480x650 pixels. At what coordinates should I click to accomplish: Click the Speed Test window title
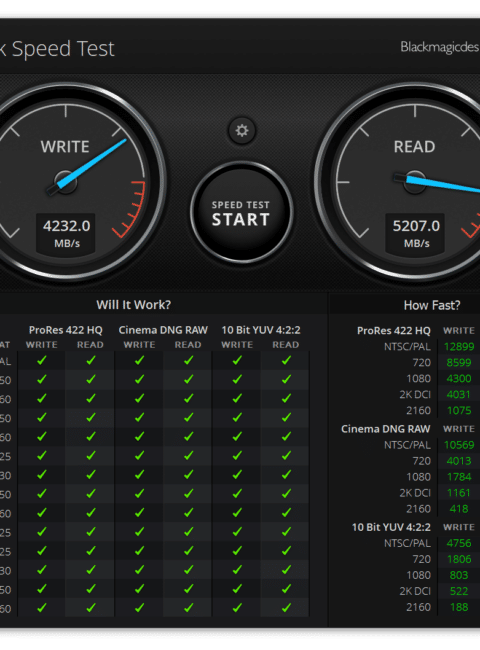(58, 49)
